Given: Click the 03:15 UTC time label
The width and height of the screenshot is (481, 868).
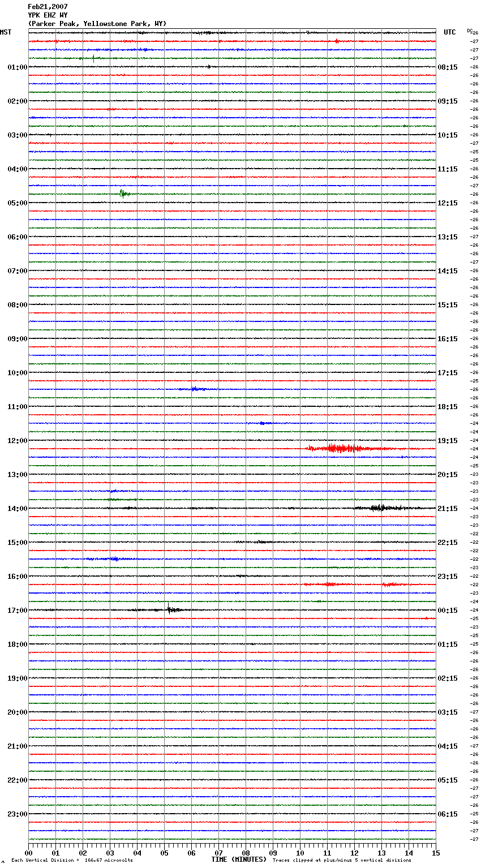Looking at the screenshot, I should coord(448,712).
